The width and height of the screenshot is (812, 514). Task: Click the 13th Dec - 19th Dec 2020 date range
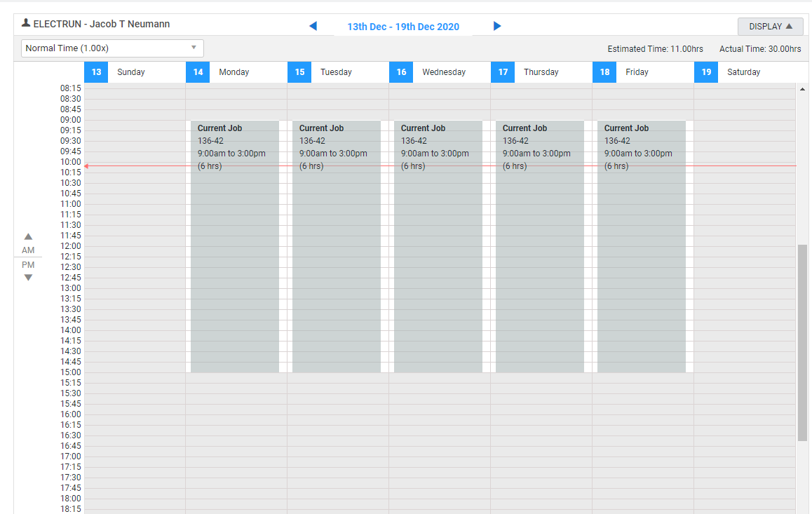(x=403, y=26)
